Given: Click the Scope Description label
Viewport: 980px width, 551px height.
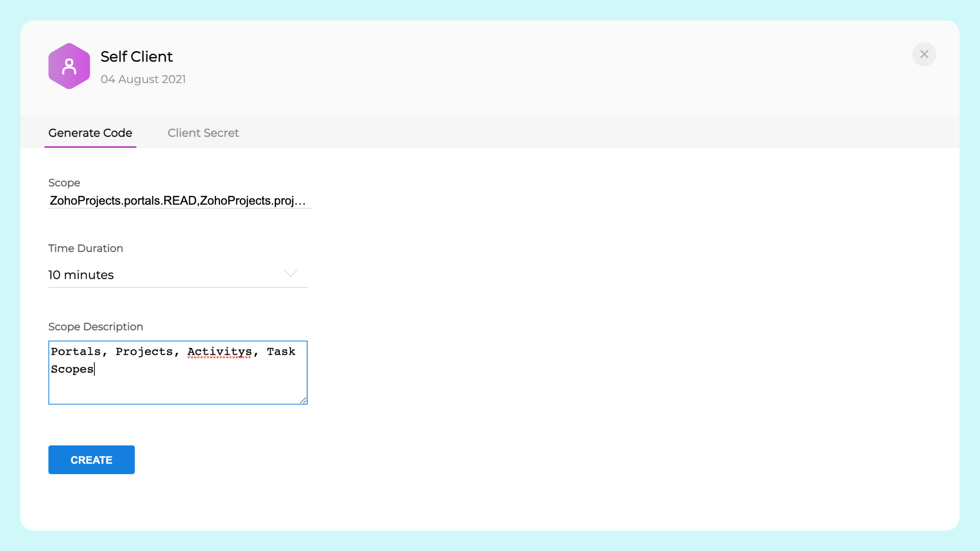Looking at the screenshot, I should point(96,327).
